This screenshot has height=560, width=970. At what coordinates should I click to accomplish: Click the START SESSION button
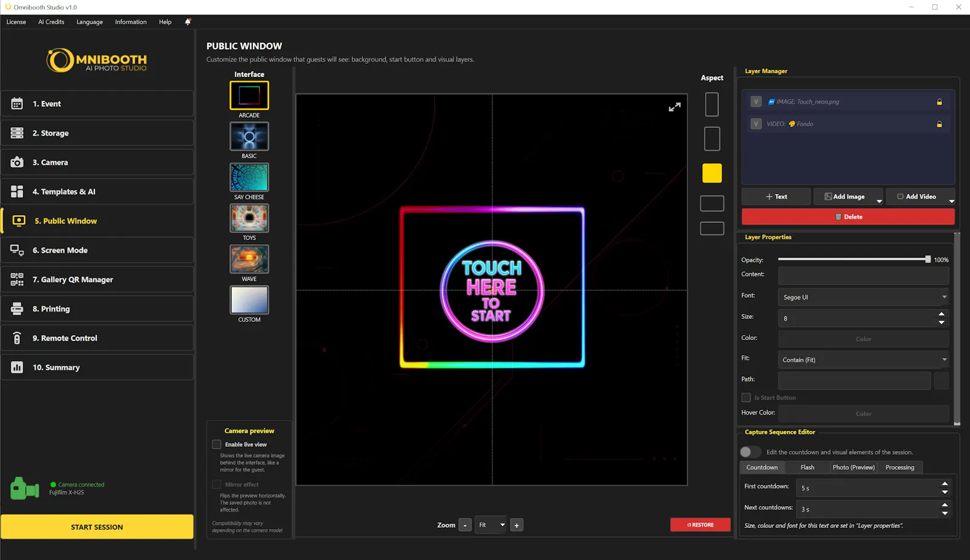pos(97,527)
